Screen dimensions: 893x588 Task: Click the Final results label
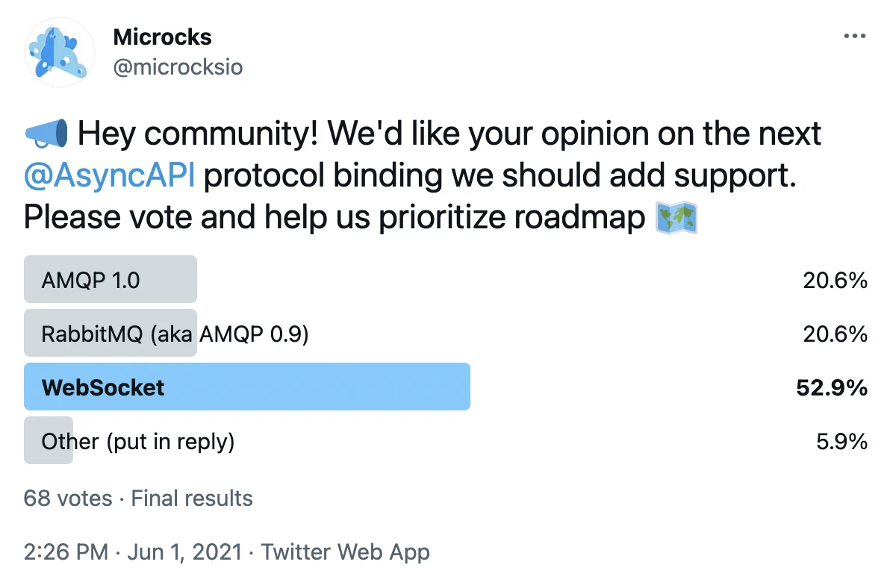coord(192,498)
